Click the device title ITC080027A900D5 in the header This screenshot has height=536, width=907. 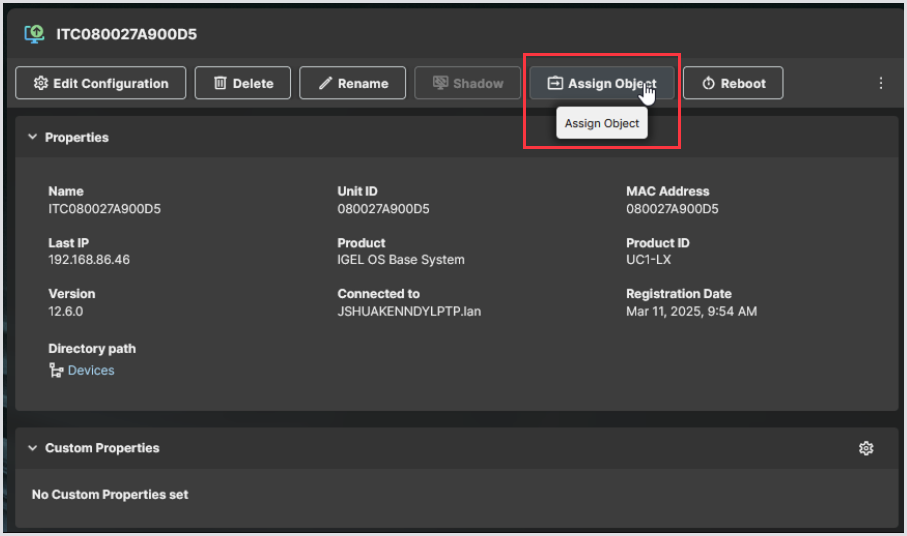tap(126, 34)
